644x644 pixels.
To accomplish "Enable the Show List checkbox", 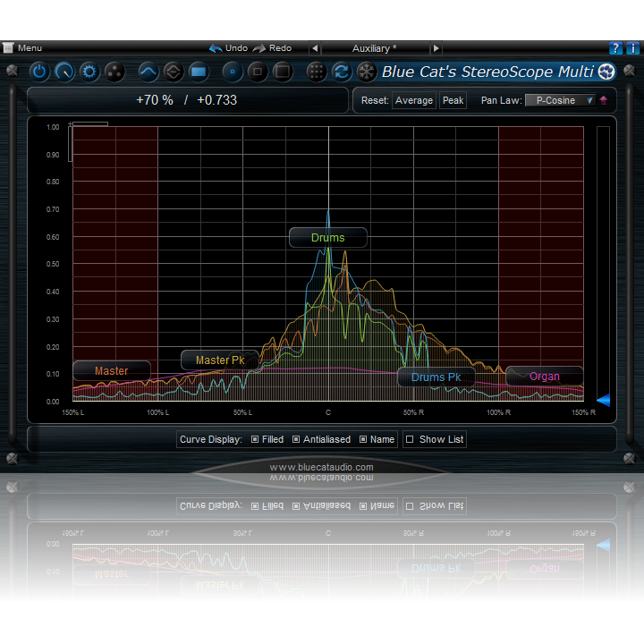I will click(410, 439).
